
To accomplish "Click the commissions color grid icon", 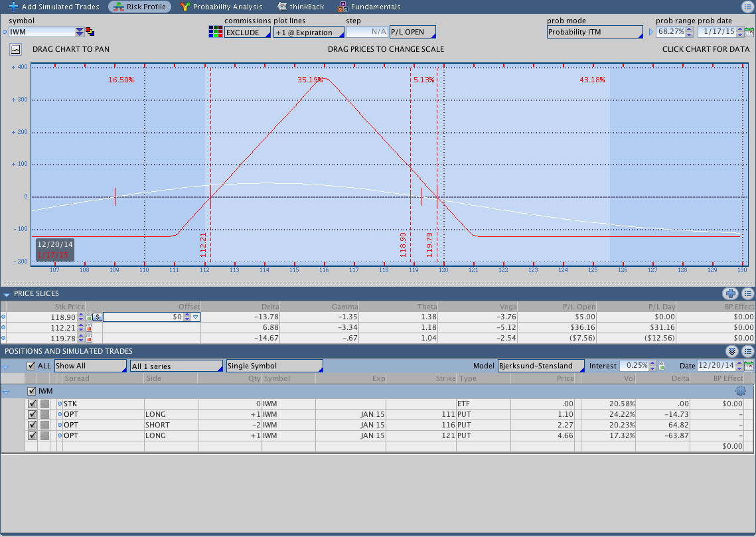I will (x=216, y=32).
